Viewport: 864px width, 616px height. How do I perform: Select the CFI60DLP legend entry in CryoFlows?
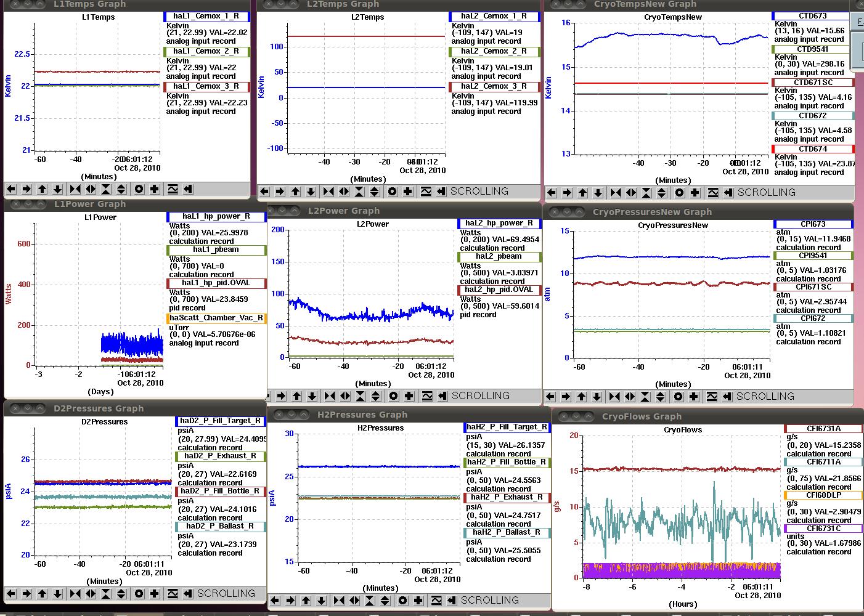point(823,495)
